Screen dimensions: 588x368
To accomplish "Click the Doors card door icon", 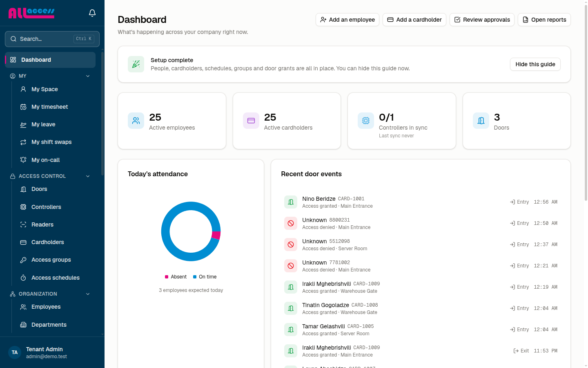I will point(481,121).
